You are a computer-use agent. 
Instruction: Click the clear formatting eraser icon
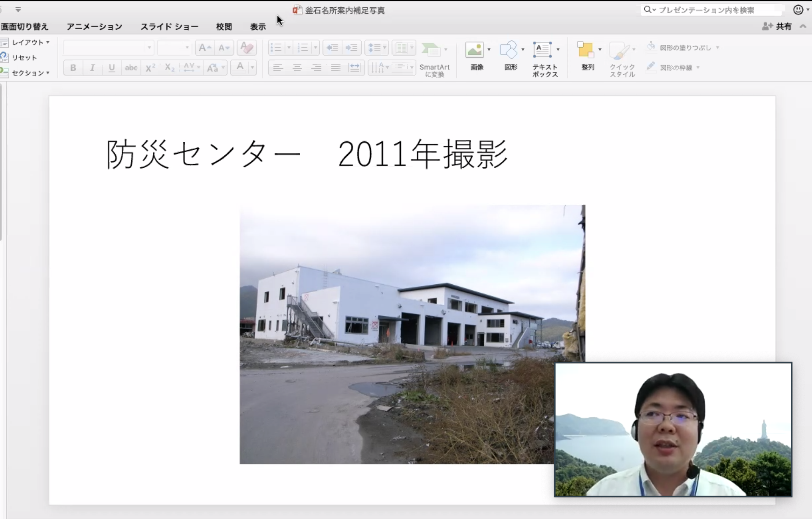pyautogui.click(x=247, y=47)
